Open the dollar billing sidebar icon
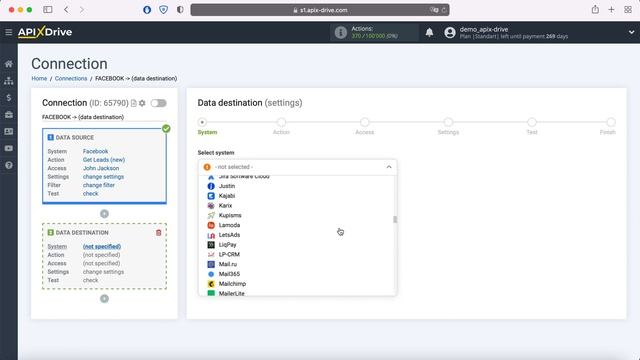640x360 pixels. point(9,98)
